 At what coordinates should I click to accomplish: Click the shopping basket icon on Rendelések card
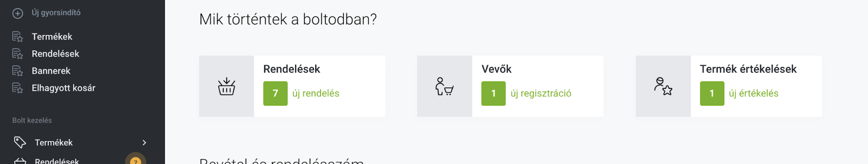(x=226, y=86)
